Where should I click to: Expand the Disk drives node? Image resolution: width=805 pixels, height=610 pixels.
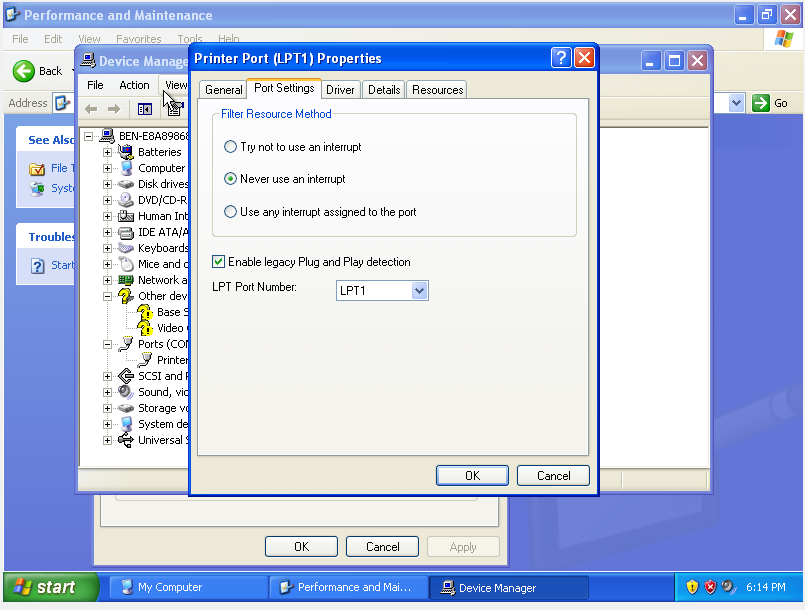(x=107, y=184)
